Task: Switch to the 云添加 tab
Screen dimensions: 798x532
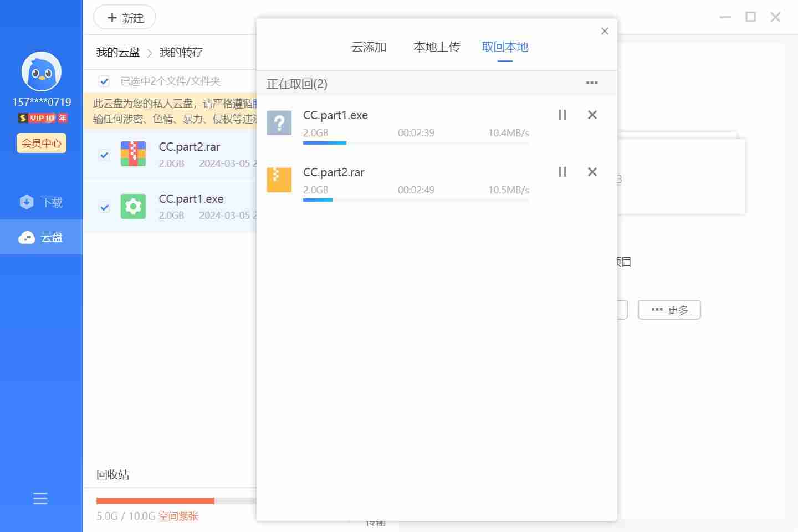Action: click(369, 47)
